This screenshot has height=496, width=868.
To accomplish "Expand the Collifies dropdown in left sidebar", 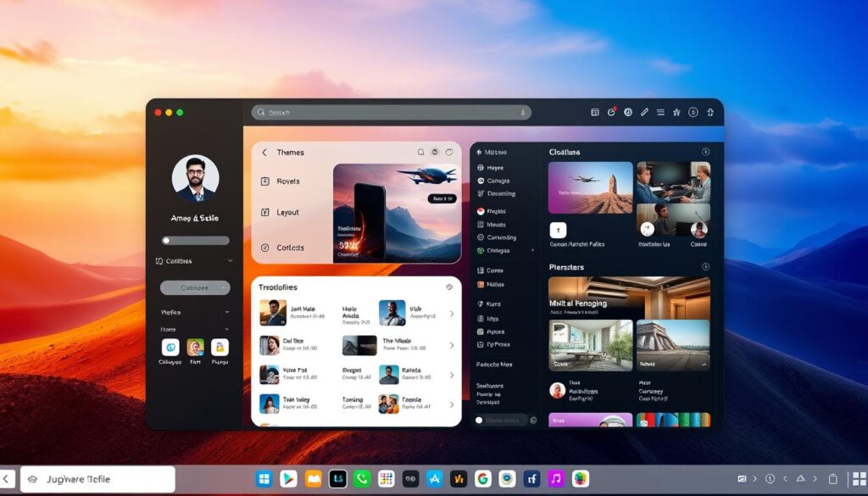I will [230, 261].
